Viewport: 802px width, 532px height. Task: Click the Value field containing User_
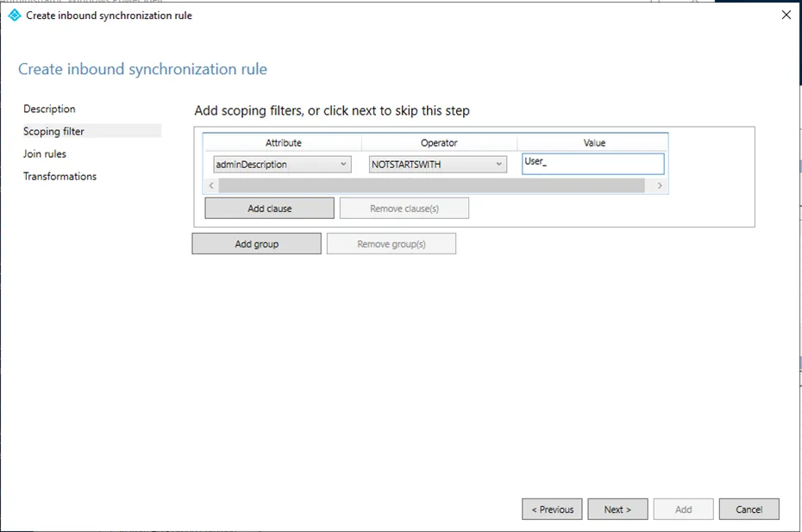point(592,163)
